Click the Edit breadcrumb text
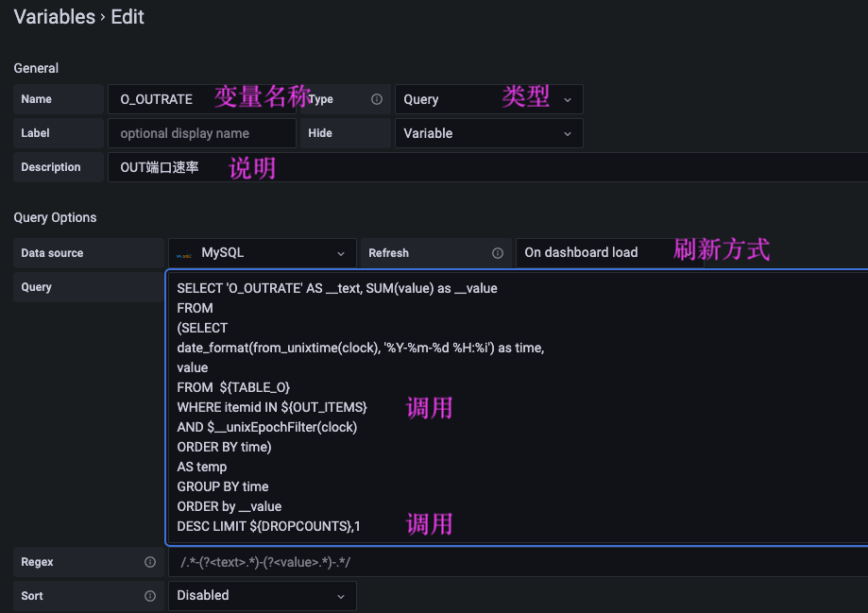868x613 pixels. coord(128,17)
